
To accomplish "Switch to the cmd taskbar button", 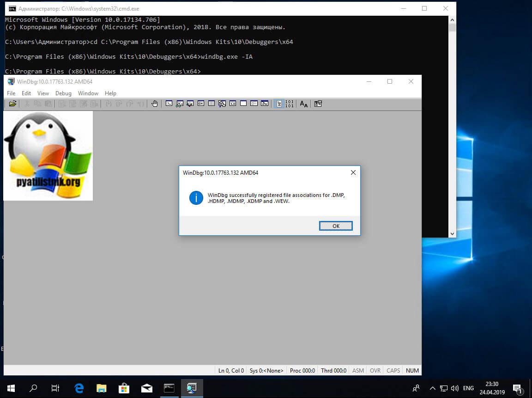I will click(169, 388).
